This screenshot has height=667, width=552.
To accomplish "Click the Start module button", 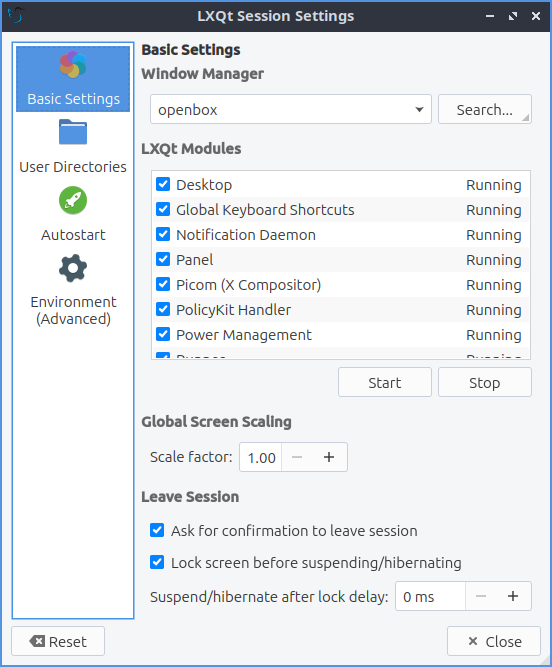I will (385, 382).
